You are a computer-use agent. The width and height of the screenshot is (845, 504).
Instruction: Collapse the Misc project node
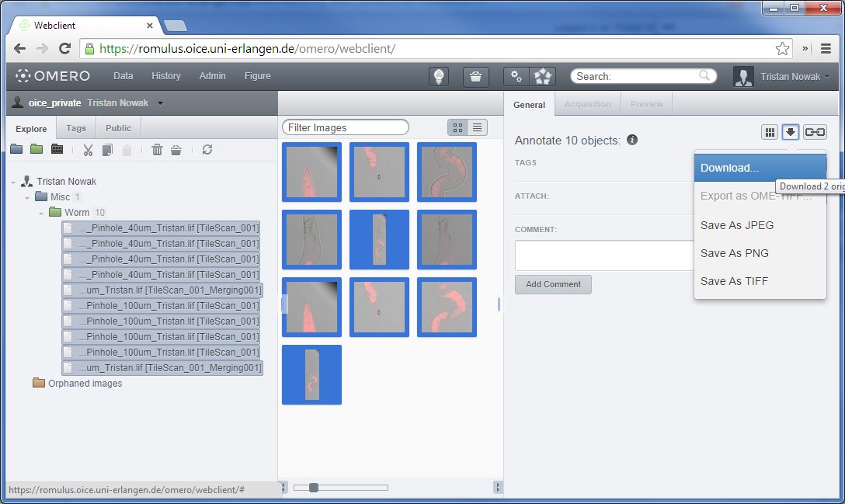(27, 197)
